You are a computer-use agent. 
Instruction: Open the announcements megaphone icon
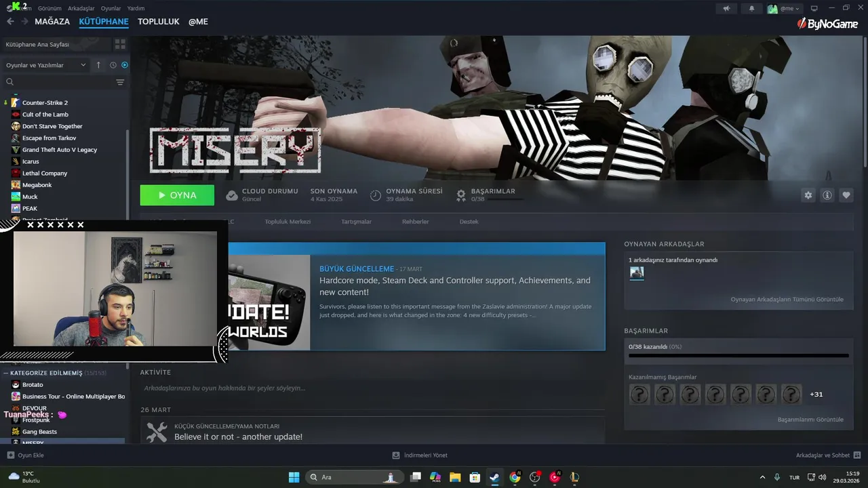(x=726, y=8)
